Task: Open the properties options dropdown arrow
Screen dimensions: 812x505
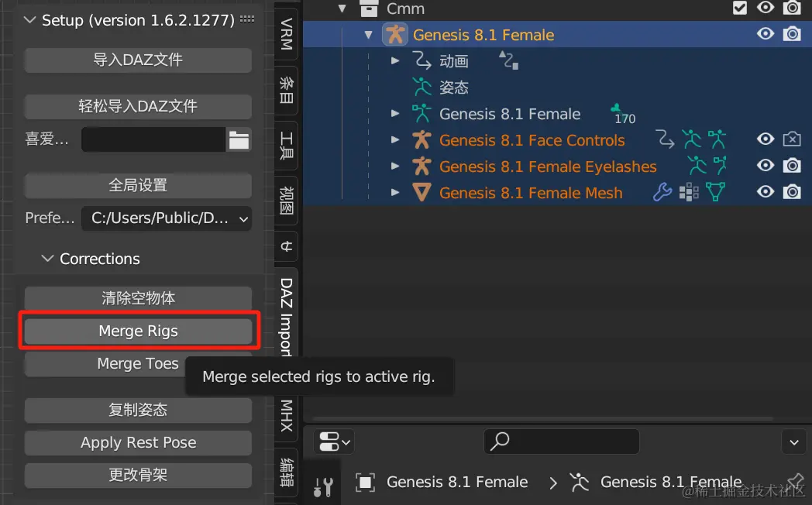Action: tap(794, 441)
